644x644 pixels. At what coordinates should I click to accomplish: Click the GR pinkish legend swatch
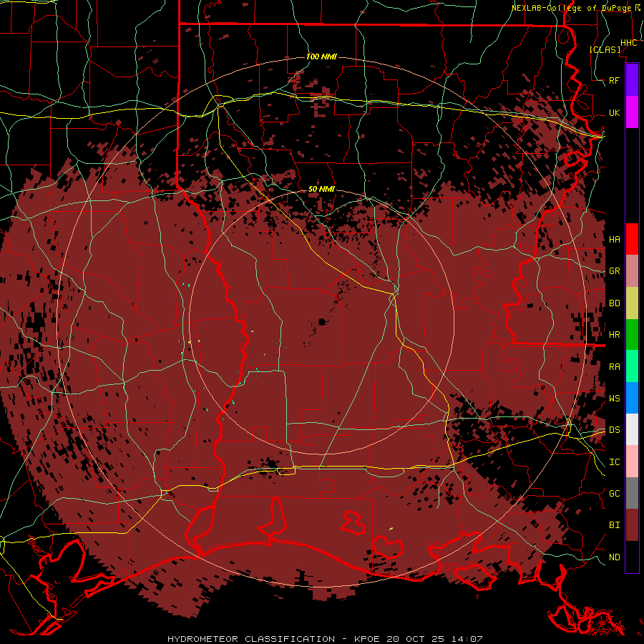tap(632, 270)
